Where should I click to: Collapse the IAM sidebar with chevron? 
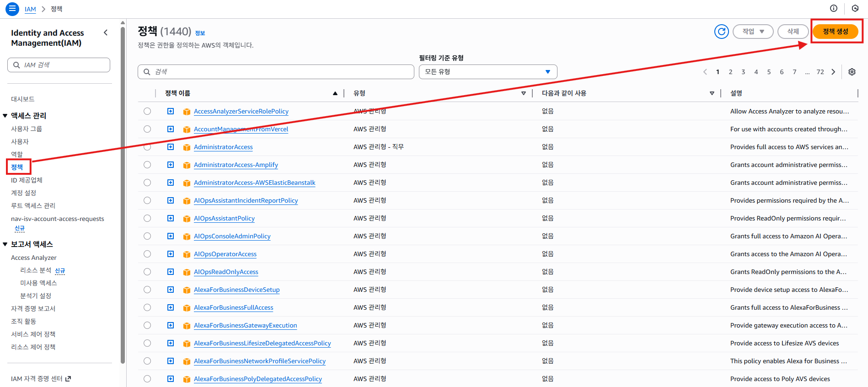106,32
